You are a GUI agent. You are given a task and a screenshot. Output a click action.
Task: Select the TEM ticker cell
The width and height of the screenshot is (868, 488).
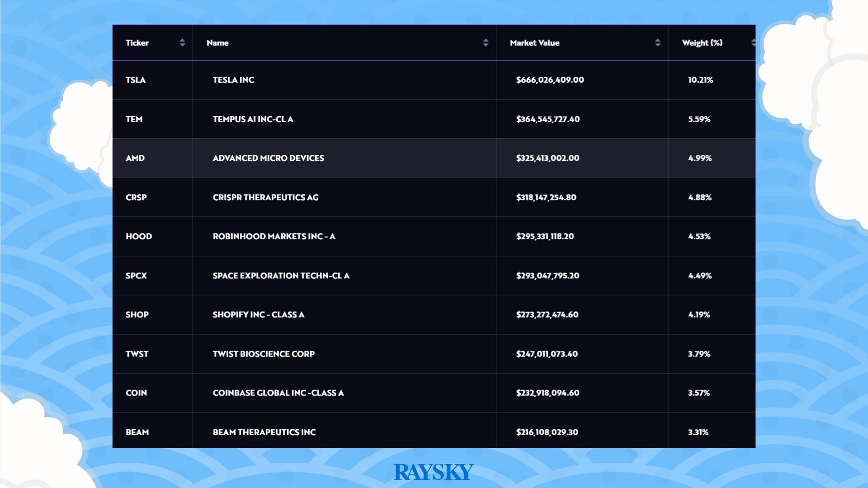coord(134,119)
